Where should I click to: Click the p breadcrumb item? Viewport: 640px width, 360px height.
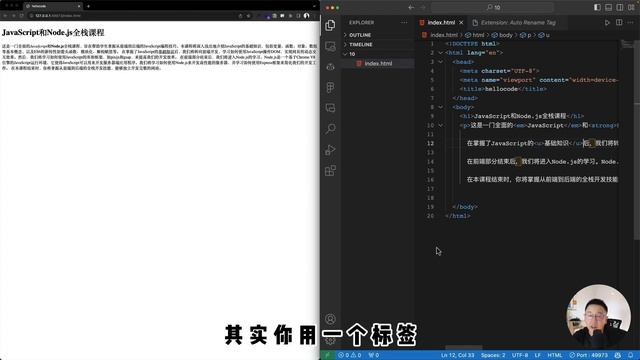pyautogui.click(x=526, y=35)
